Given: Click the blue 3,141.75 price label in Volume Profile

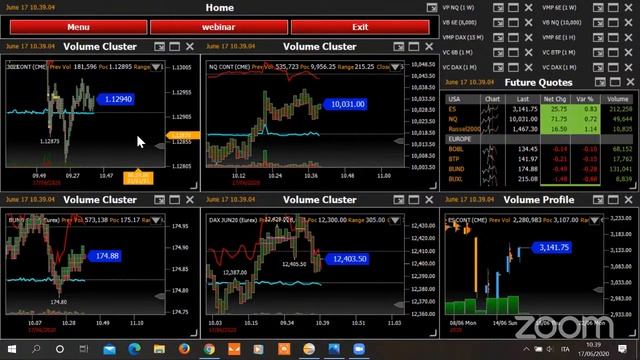Looking at the screenshot, I should [552, 247].
